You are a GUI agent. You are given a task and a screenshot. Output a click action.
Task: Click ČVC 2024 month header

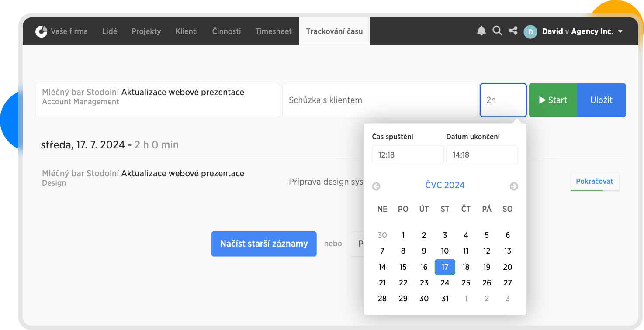click(x=445, y=185)
